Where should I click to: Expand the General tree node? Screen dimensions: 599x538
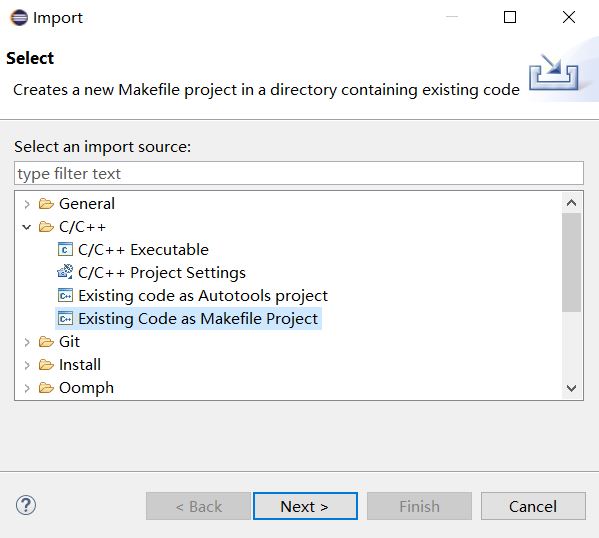[x=27, y=204]
